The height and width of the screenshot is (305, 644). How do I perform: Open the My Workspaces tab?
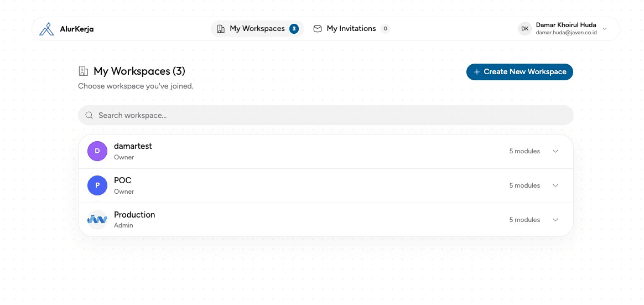pos(257,29)
